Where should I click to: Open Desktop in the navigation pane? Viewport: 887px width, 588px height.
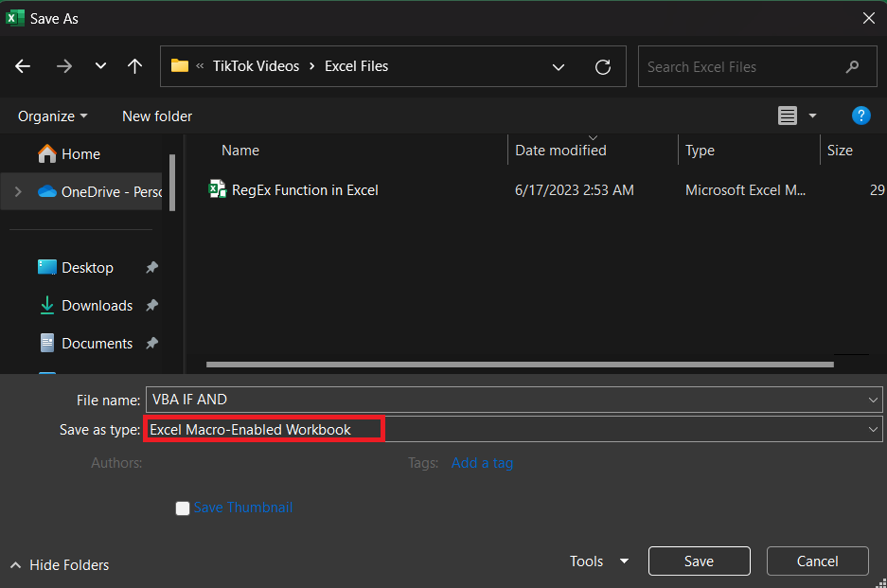tap(76, 268)
